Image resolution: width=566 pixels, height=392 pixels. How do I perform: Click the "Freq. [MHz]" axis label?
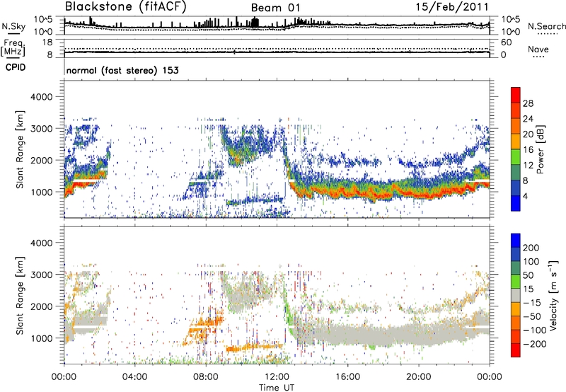tap(13, 48)
